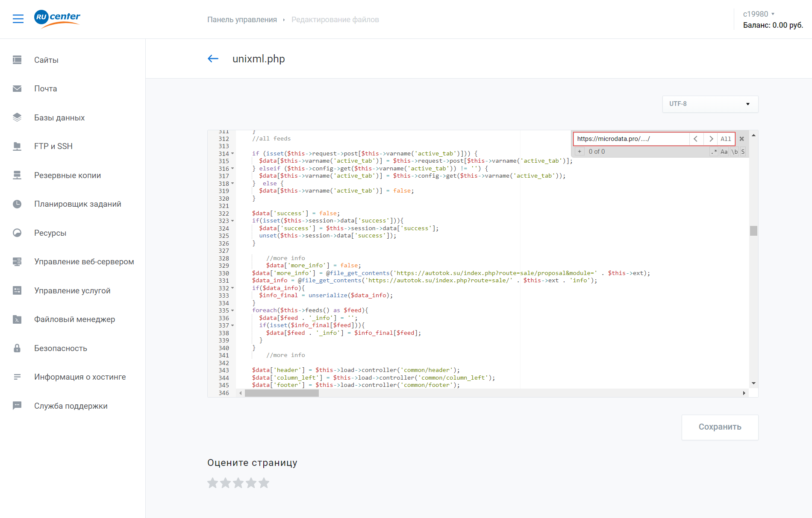Click the RU-Center logo

(x=57, y=19)
